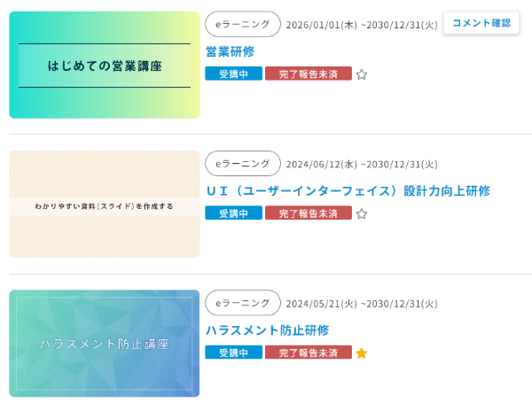Click 完了報告未済 badge under 営業研修
The width and height of the screenshot is (532, 403).
308,74
